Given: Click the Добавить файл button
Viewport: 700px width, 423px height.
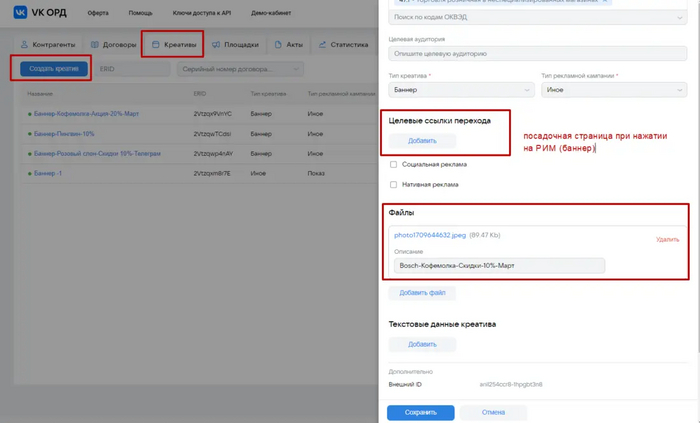Looking at the screenshot, I should (422, 293).
